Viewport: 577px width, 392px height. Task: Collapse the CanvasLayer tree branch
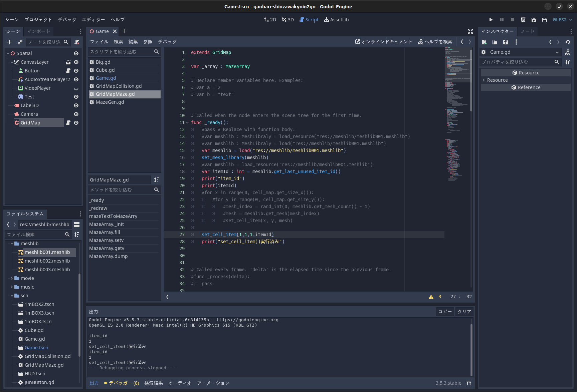pos(12,62)
